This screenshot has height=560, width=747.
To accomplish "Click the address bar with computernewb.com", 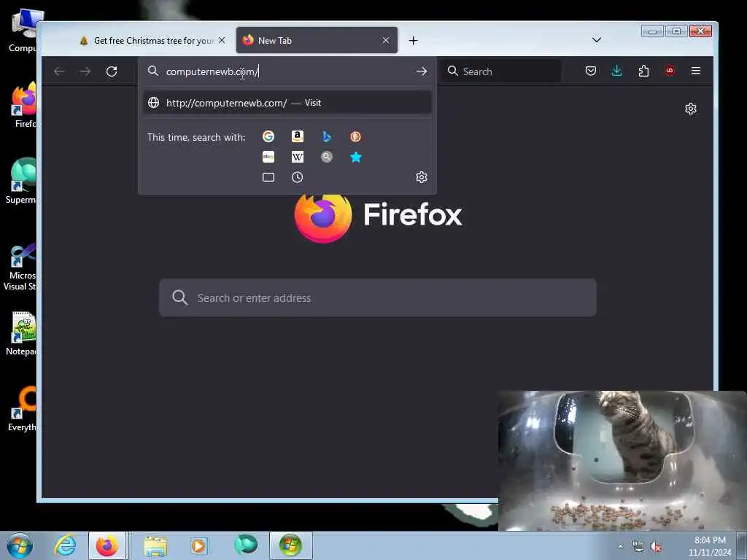I will click(286, 71).
